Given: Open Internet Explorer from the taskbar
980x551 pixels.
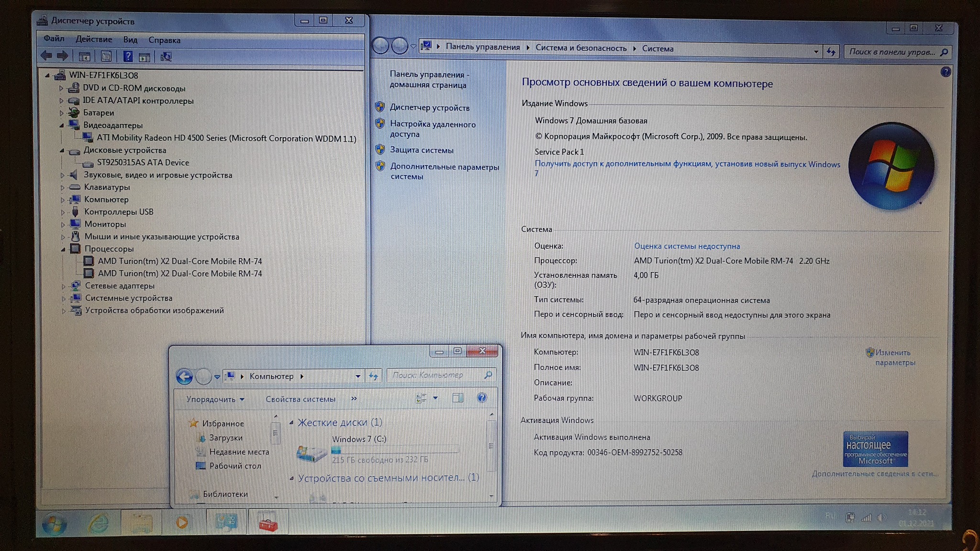Looking at the screenshot, I should point(99,523).
